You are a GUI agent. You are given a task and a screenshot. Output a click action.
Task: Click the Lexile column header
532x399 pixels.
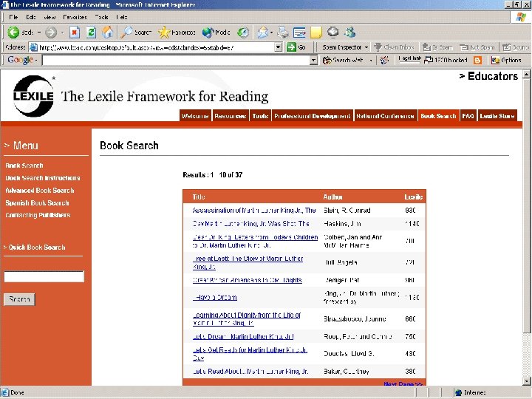[413, 197]
